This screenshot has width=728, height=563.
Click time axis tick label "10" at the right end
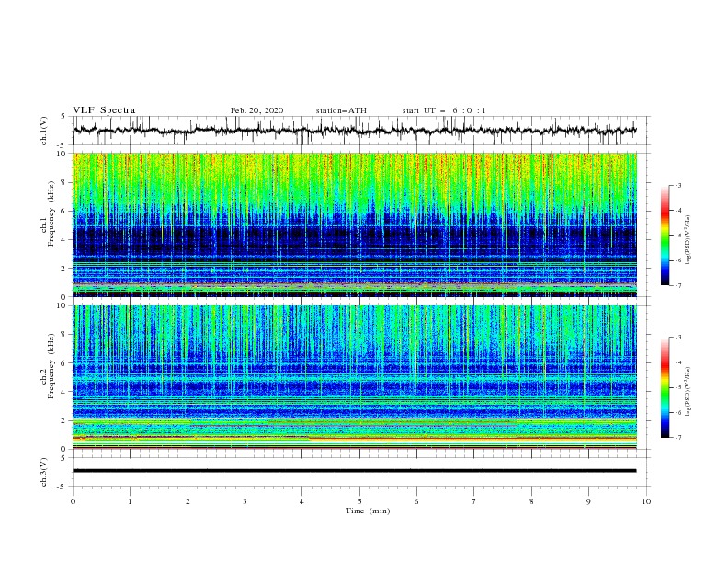[x=646, y=501]
